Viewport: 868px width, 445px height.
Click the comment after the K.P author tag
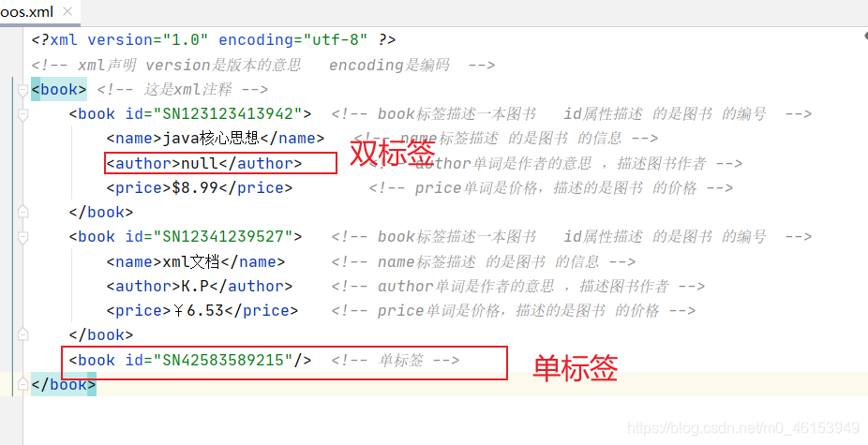tap(518, 286)
